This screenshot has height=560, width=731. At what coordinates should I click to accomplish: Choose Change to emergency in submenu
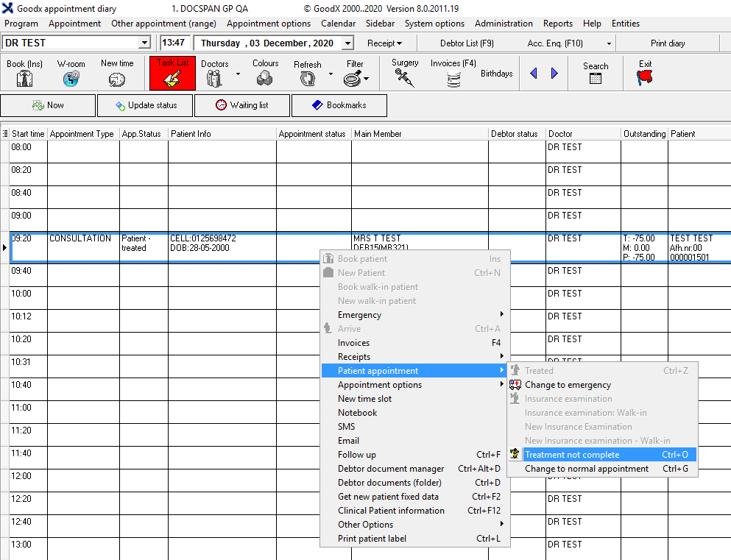[568, 385]
